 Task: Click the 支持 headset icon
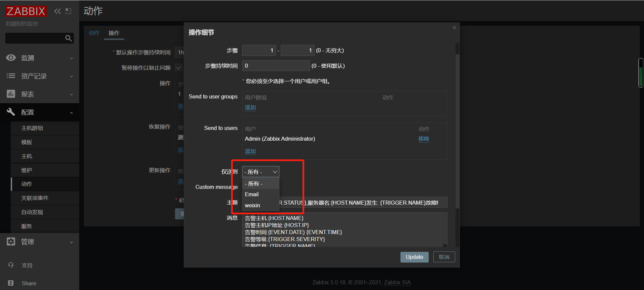[11, 265]
